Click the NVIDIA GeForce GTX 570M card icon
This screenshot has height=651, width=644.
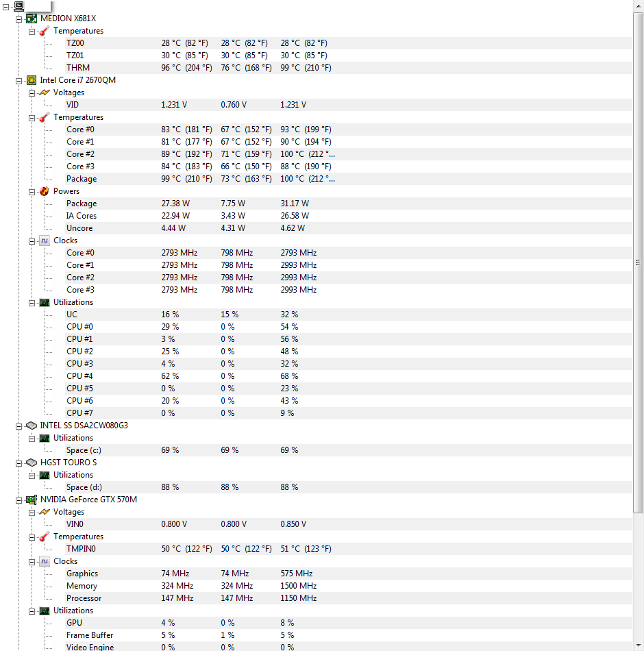(32, 500)
